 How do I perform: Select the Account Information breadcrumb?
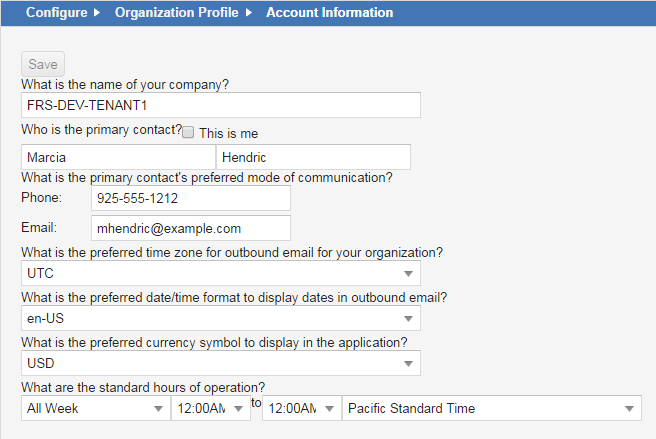330,13
